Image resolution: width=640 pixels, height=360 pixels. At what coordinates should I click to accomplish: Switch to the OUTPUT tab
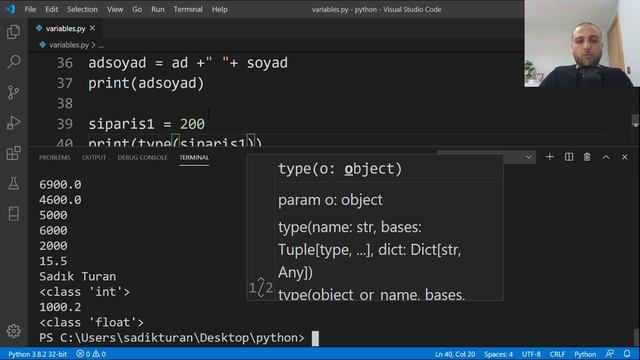(94, 158)
